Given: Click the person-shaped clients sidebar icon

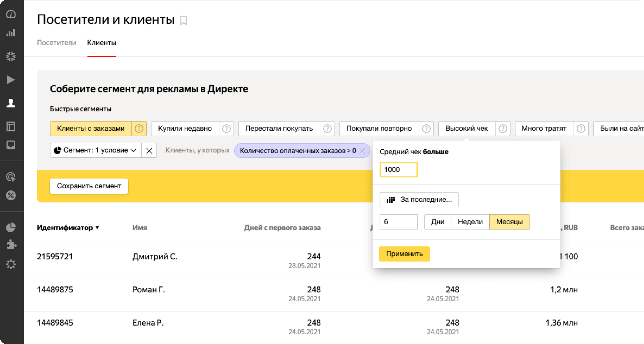Looking at the screenshot, I should click(11, 103).
